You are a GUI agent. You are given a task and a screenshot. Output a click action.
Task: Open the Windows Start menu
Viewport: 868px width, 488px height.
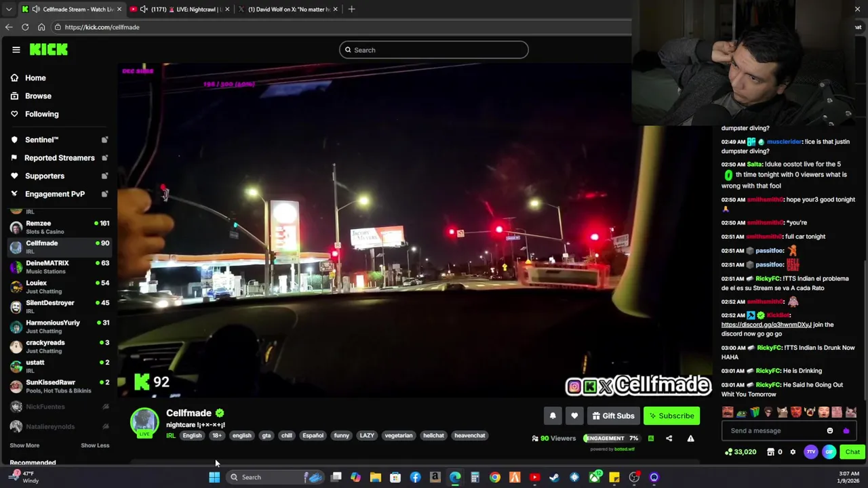214,477
